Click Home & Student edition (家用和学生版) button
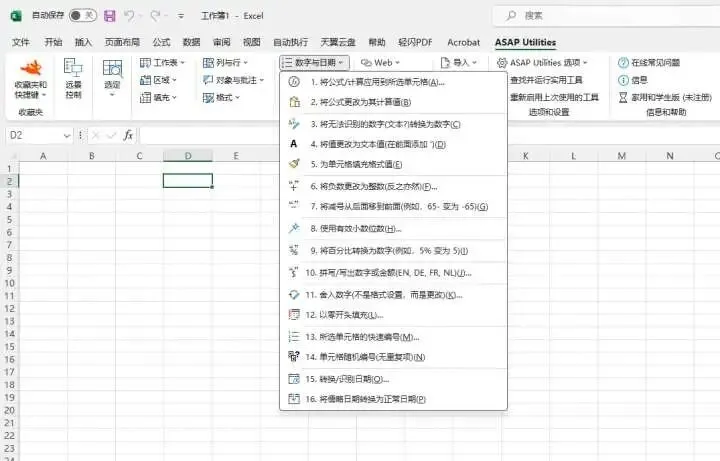Screen dimensions: 720x461 (x=665, y=97)
